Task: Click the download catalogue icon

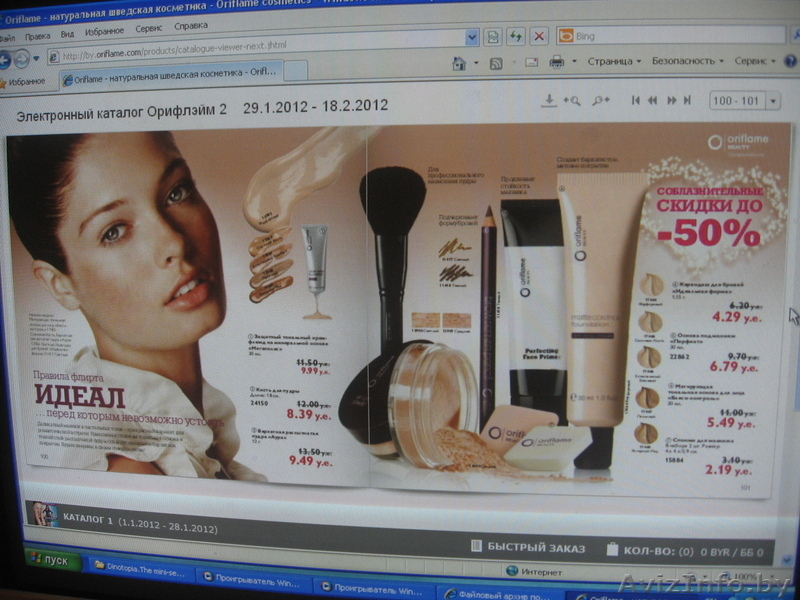Action: coord(548,100)
